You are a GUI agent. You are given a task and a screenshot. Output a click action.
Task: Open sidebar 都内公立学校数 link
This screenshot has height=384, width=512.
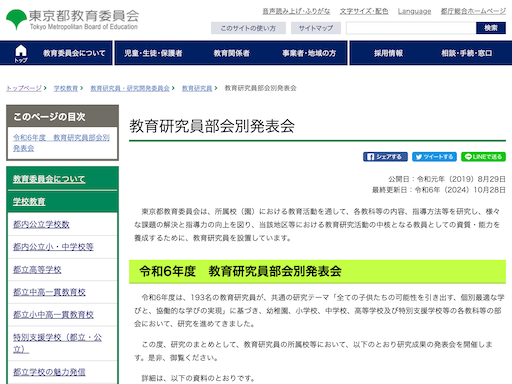pos(41,224)
